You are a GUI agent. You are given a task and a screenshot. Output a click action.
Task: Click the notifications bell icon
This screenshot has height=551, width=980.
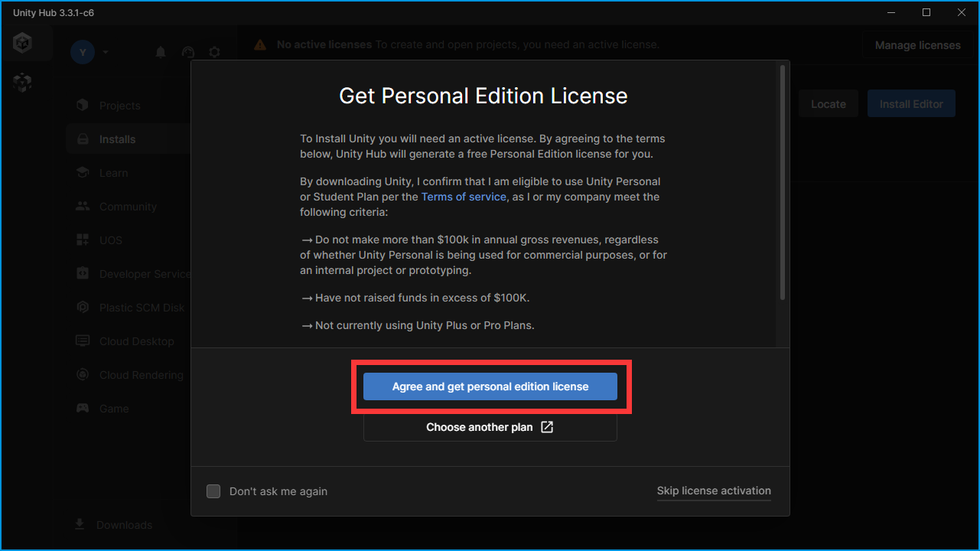pos(161,52)
